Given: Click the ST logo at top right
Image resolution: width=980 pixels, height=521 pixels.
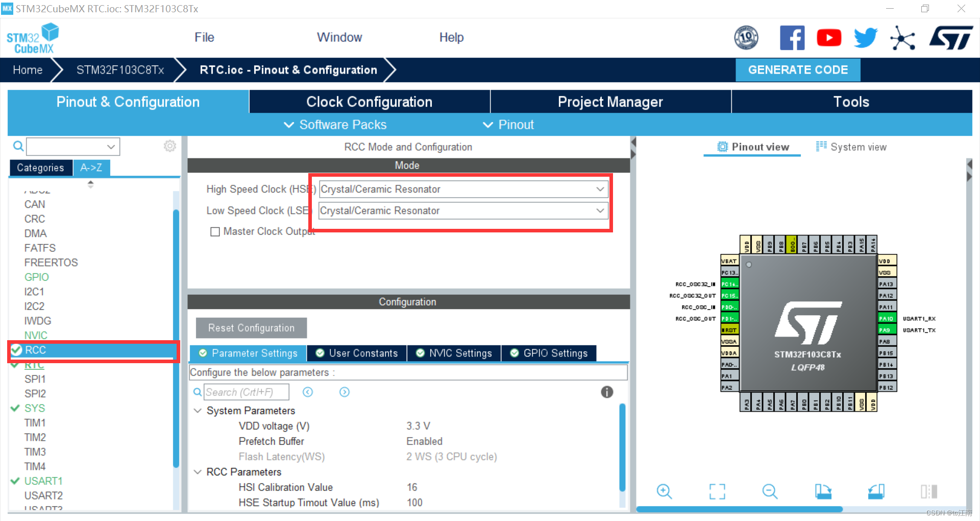Looking at the screenshot, I should coord(951,38).
